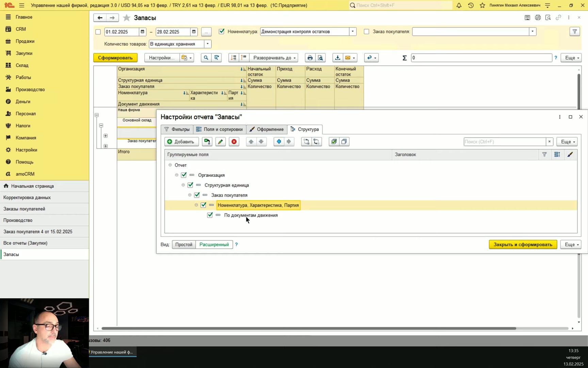588x368 pixels.
Task: Uncheck the Структурная единица checkbox
Action: click(x=190, y=185)
